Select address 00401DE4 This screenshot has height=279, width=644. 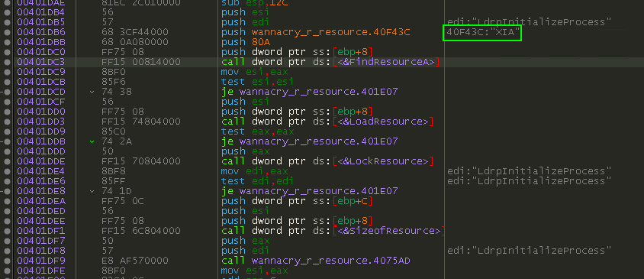point(41,171)
